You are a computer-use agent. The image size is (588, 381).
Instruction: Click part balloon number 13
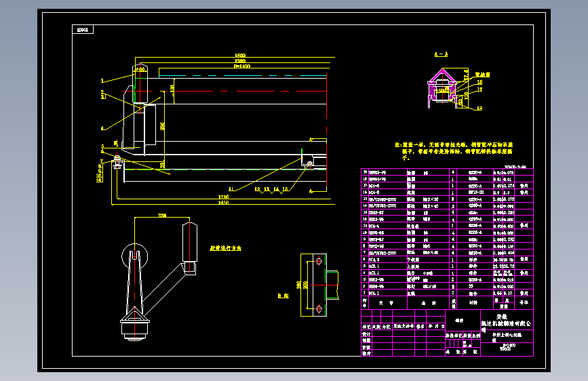(x=267, y=189)
